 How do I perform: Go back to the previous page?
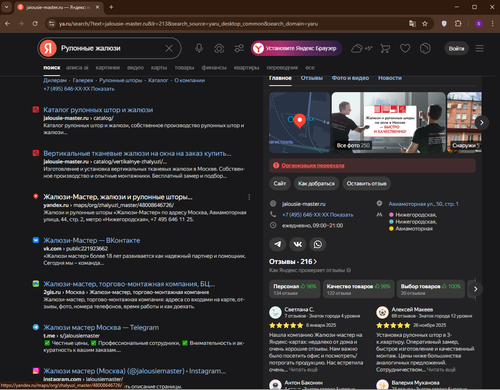7,24
